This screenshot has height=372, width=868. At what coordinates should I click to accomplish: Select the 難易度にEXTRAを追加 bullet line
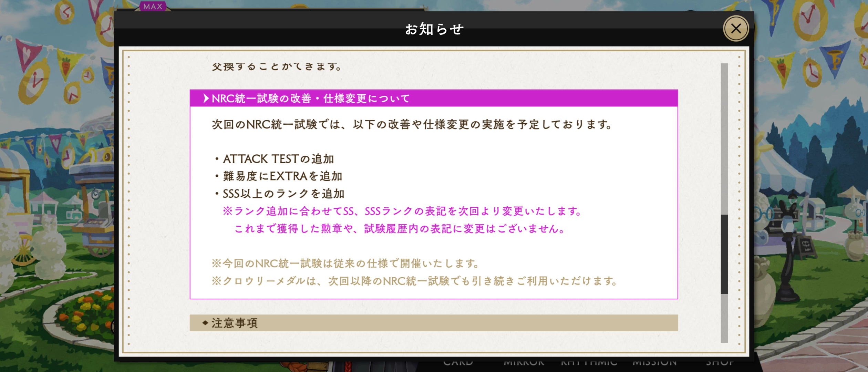(278, 176)
